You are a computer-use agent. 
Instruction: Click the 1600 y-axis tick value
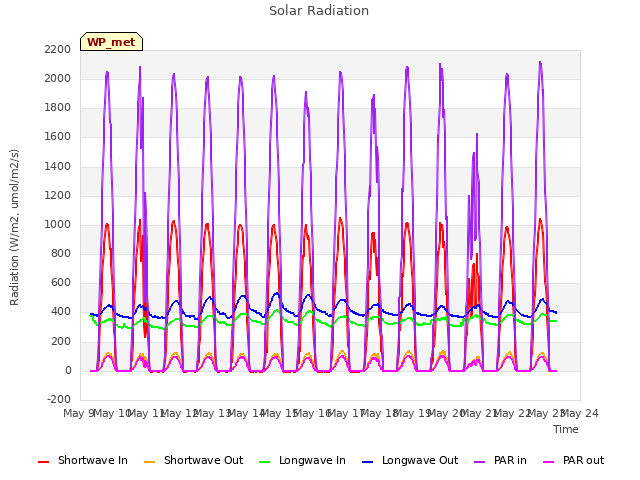[58, 137]
